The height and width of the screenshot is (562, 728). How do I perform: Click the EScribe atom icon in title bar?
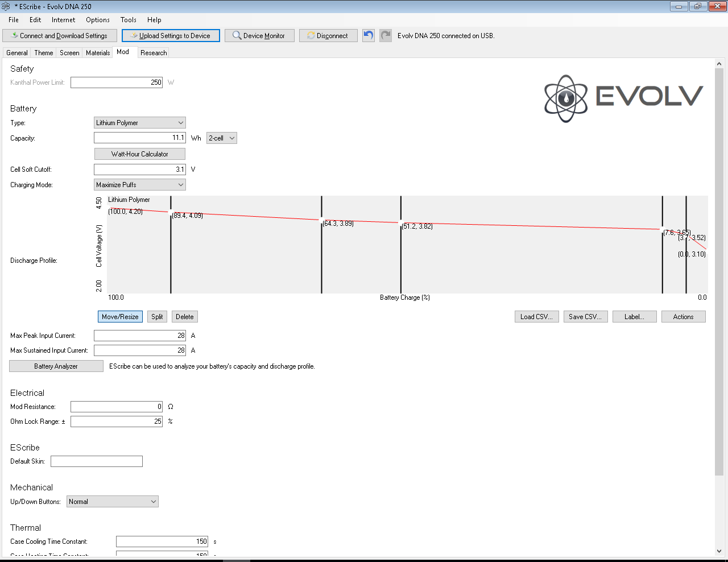pos(6,6)
